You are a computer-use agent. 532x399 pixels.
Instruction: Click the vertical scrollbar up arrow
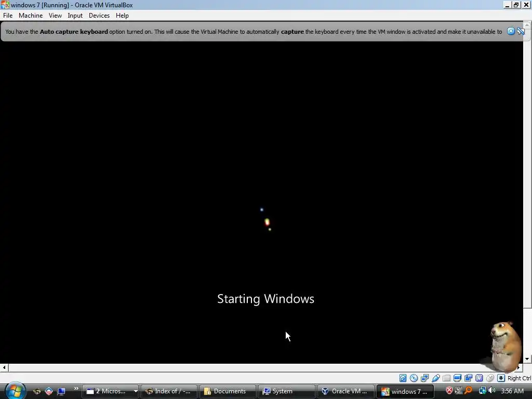[527, 25]
